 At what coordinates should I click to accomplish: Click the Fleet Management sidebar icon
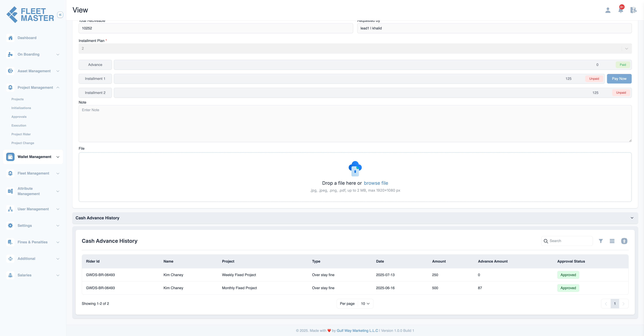click(x=10, y=173)
